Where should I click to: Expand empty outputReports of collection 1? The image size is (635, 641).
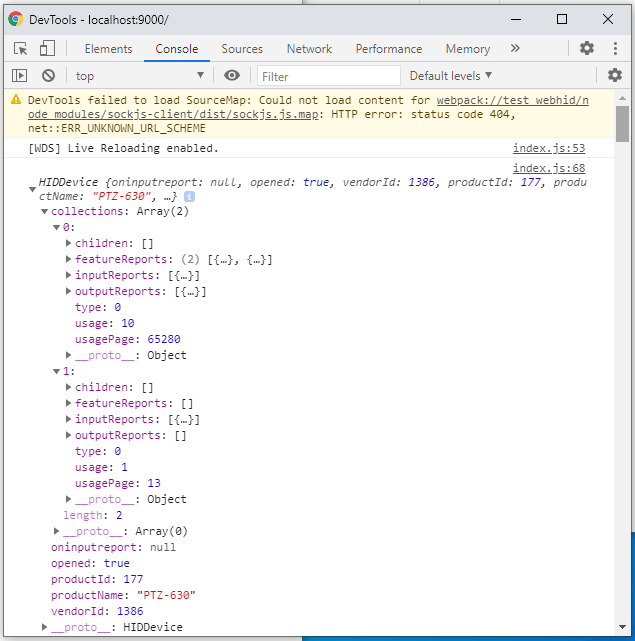[x=68, y=435]
